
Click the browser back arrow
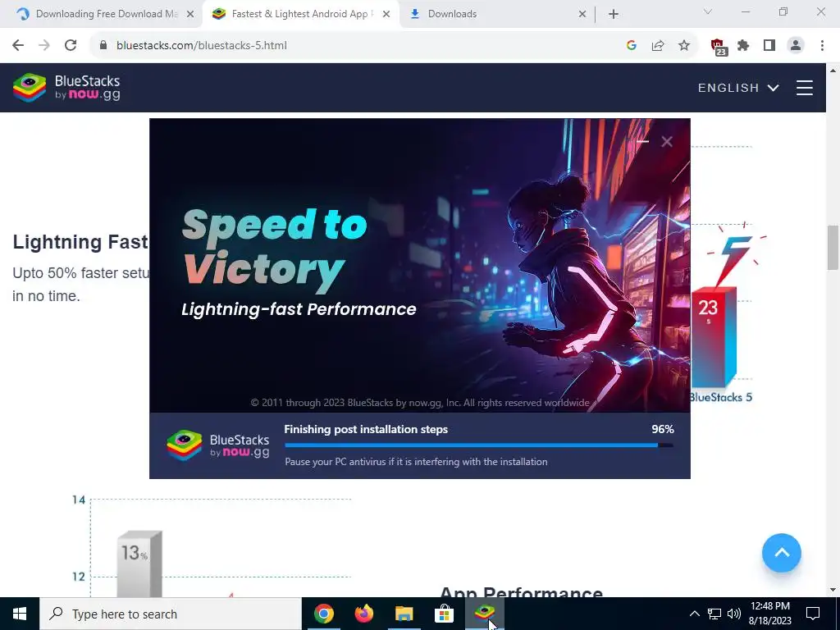(18, 46)
